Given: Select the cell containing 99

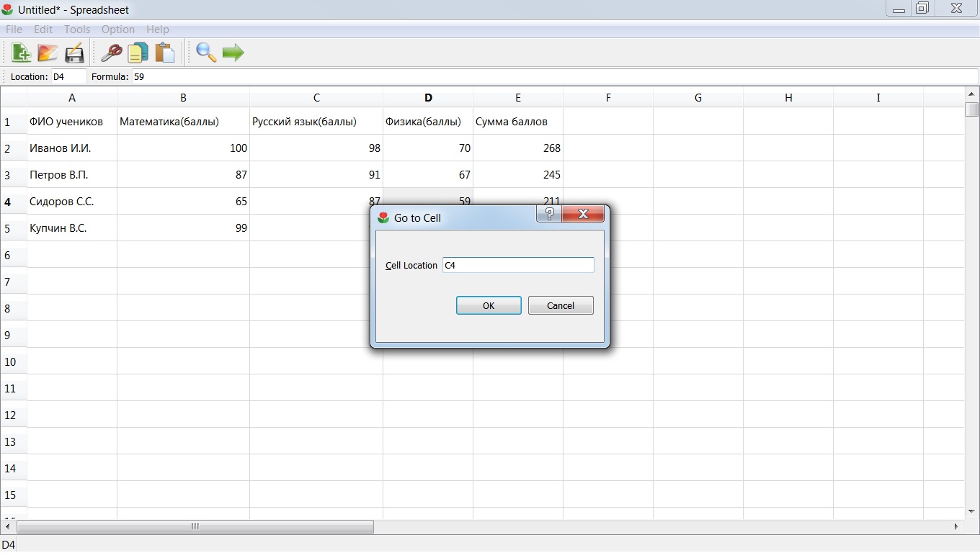Looking at the screenshot, I should [x=184, y=228].
